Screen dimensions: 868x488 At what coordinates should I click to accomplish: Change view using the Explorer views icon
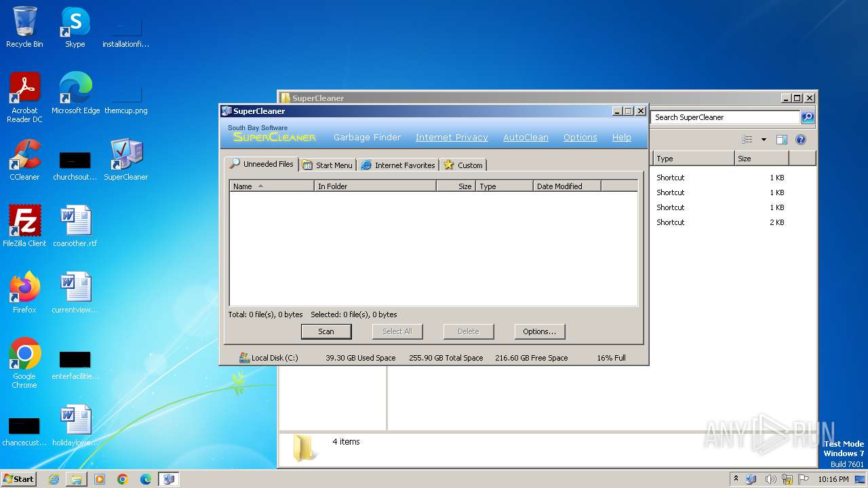pos(747,140)
